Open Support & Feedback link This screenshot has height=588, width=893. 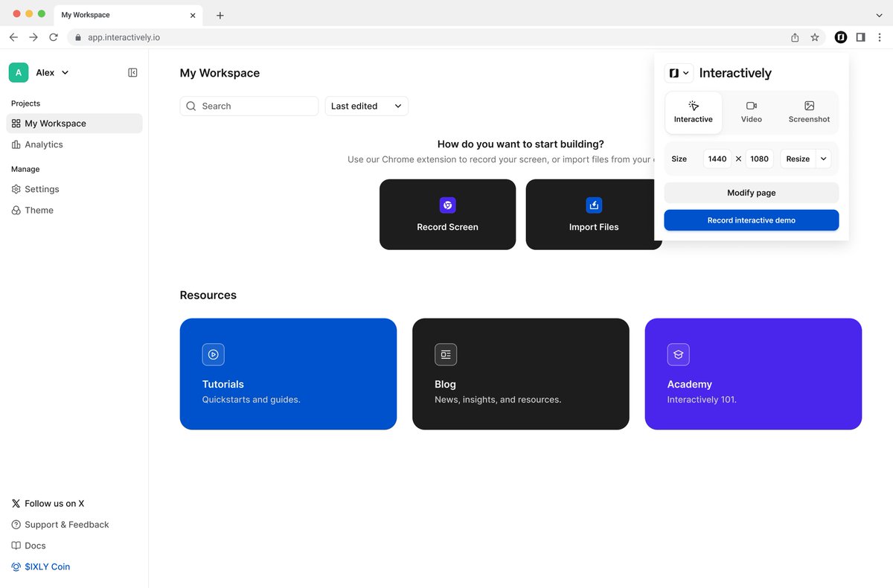pos(60,524)
